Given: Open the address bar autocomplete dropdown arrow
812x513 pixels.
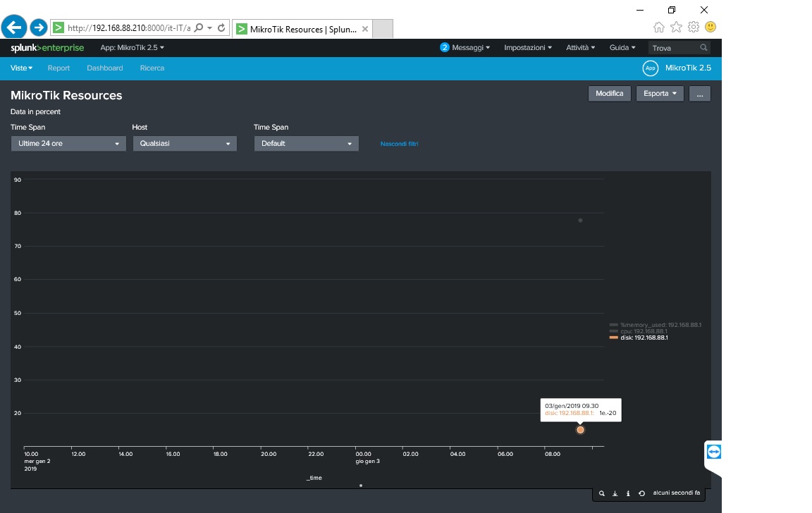Looking at the screenshot, I should (x=210, y=28).
